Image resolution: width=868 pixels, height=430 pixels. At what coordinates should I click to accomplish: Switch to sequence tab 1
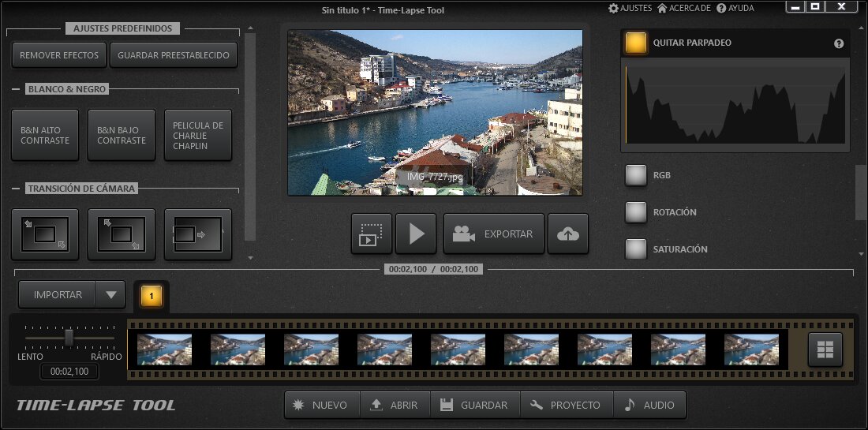152,297
